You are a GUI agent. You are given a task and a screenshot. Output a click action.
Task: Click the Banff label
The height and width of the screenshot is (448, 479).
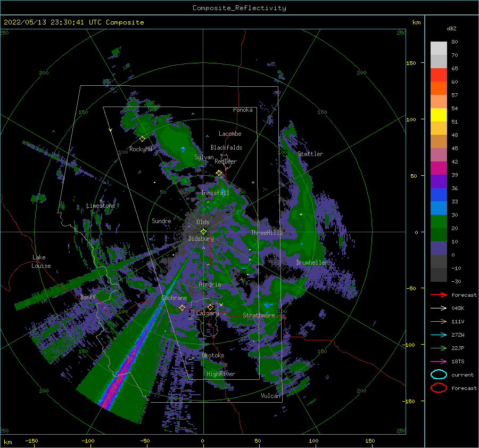[88, 297]
